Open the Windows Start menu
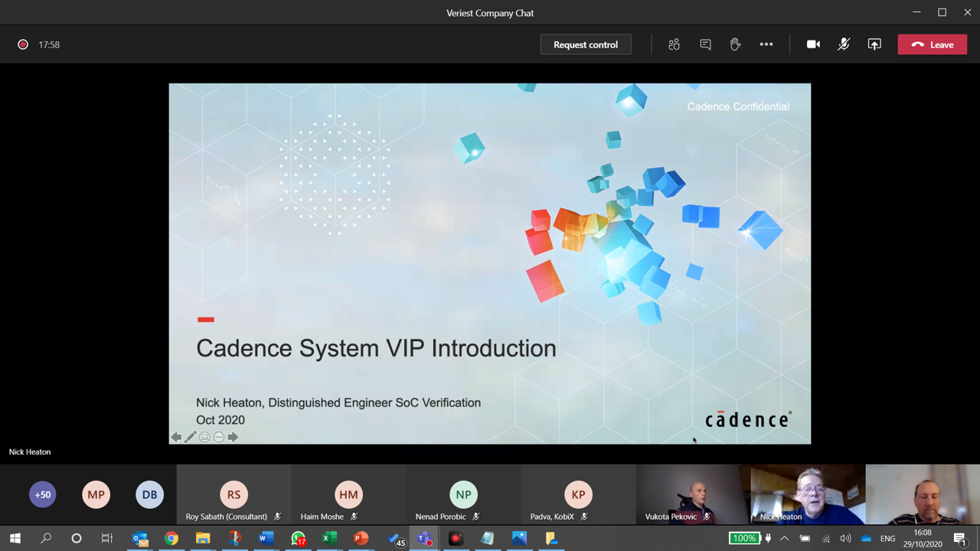The width and height of the screenshot is (980, 551). (x=15, y=538)
